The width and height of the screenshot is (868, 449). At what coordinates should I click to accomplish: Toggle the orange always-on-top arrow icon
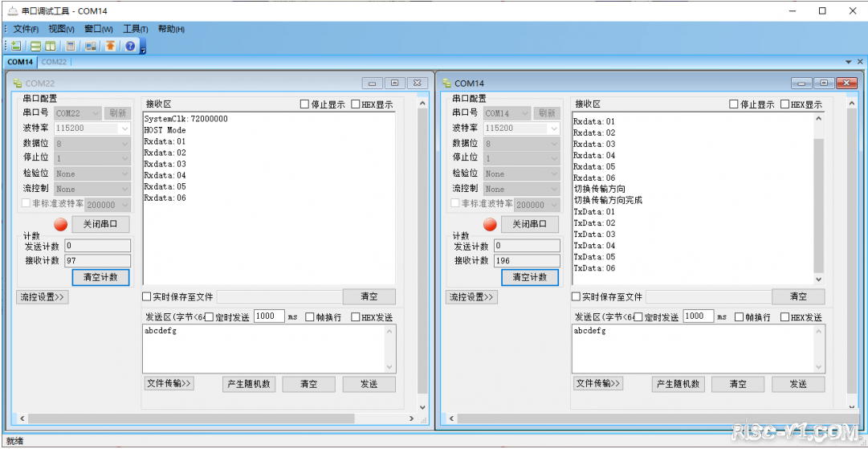click(x=110, y=46)
